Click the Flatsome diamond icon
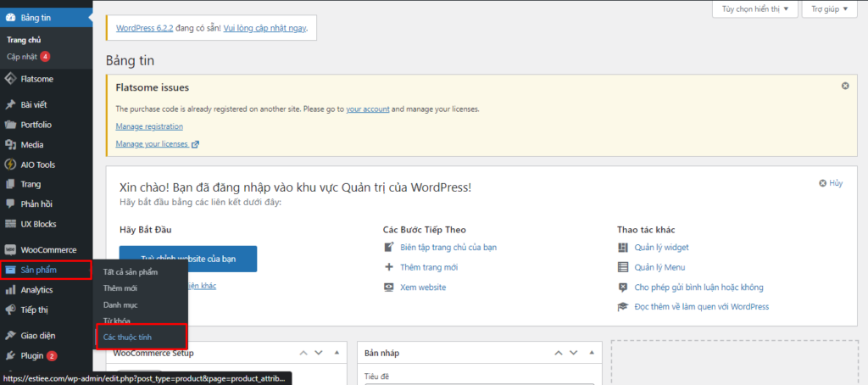This screenshot has height=385, width=868. pos(10,79)
